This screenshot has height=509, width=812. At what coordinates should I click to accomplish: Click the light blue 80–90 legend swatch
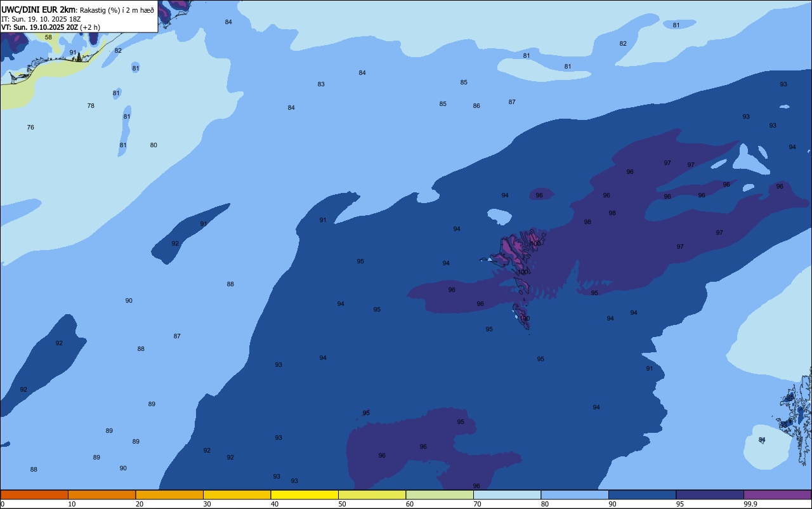click(575, 494)
